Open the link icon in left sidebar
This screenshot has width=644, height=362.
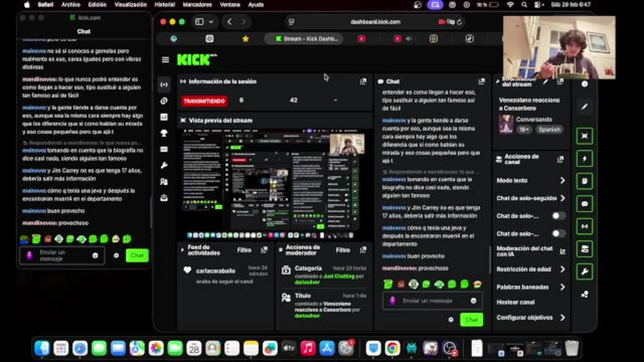click(164, 101)
